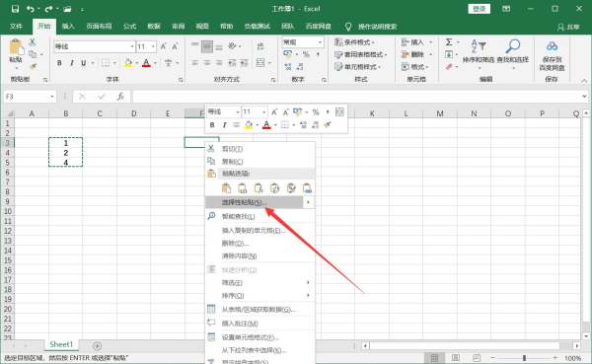Switch to the Formulas ribbon tab

129,26
